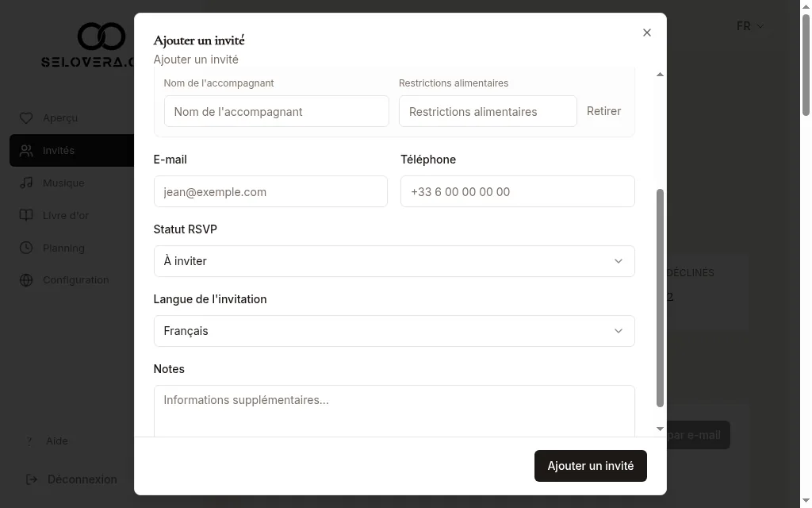Click the logout arrow icon

32,479
